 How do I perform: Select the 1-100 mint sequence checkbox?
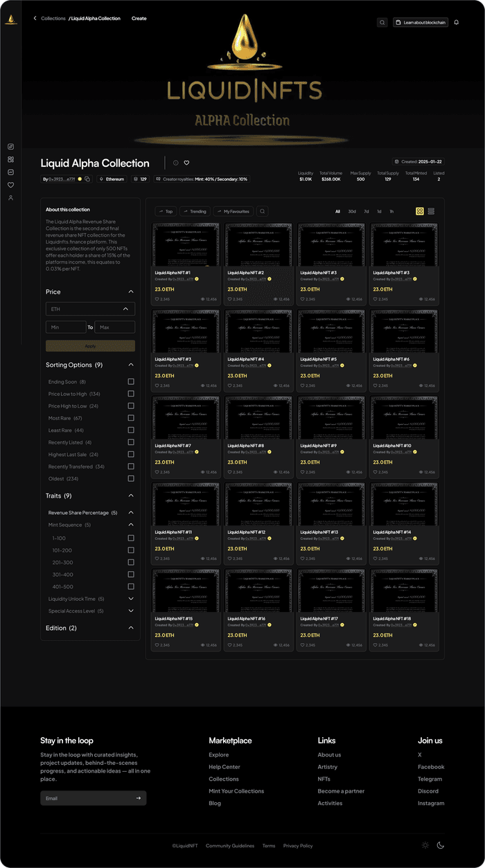(x=131, y=538)
